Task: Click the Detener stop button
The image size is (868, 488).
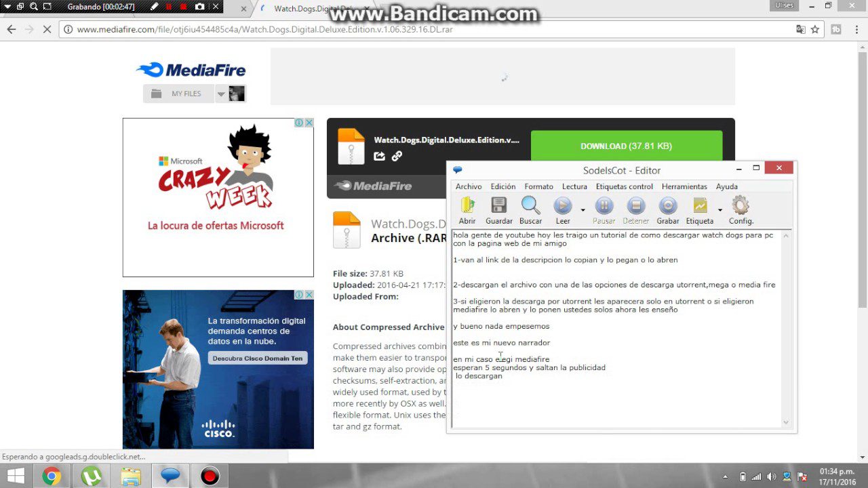Action: 635,210
